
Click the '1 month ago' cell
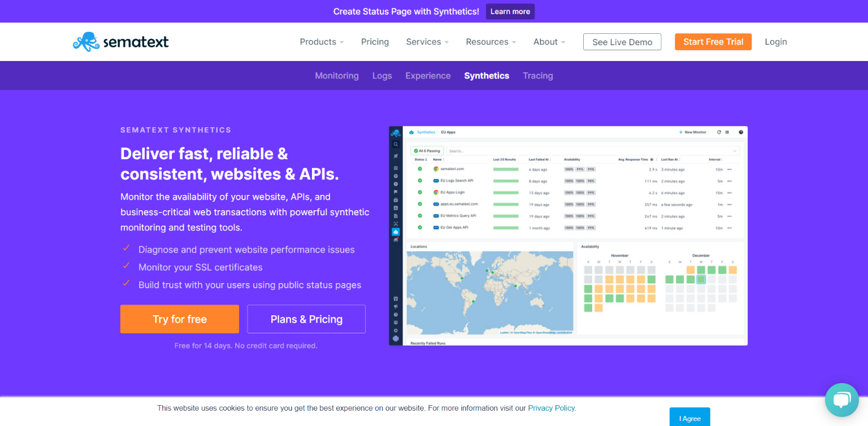coord(540,228)
